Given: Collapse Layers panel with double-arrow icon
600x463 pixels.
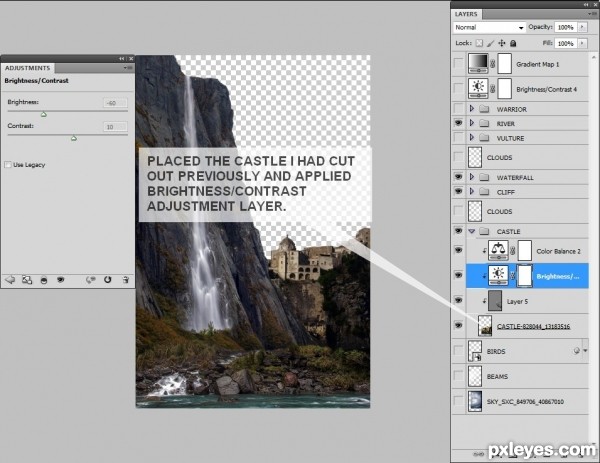Looking at the screenshot, I should [586, 5].
